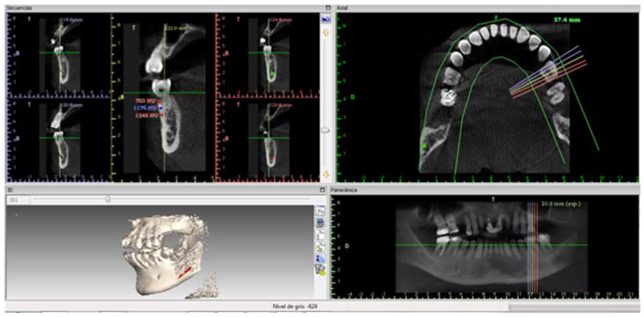Viewport: 644px width, 317px height.
Task: Click the third icon in 3D side toolbar
Action: (x=320, y=235)
